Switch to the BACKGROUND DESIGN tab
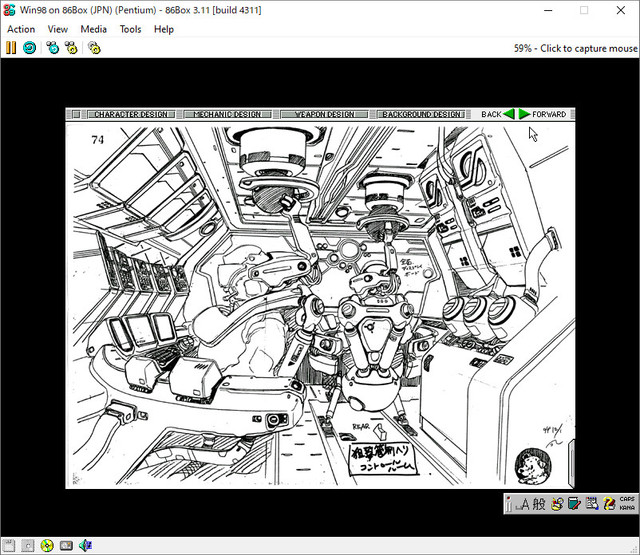The height and width of the screenshot is (555, 640). coord(421,114)
